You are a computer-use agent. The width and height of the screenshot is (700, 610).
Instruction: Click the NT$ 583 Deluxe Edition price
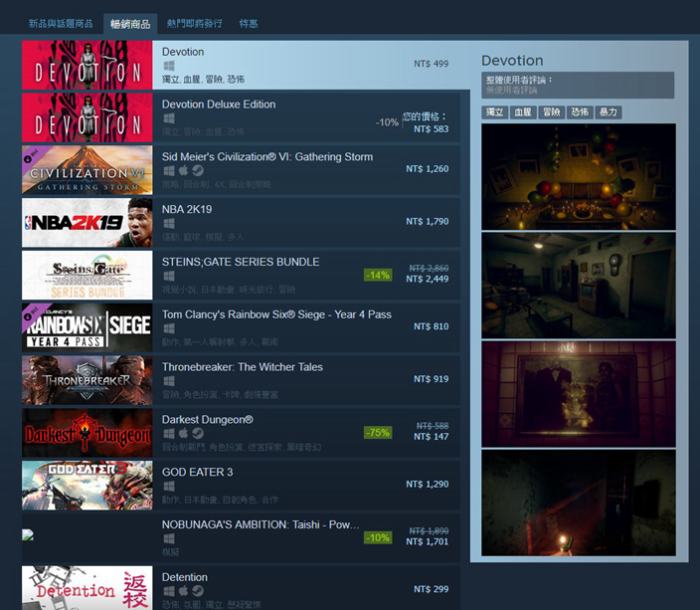click(431, 129)
